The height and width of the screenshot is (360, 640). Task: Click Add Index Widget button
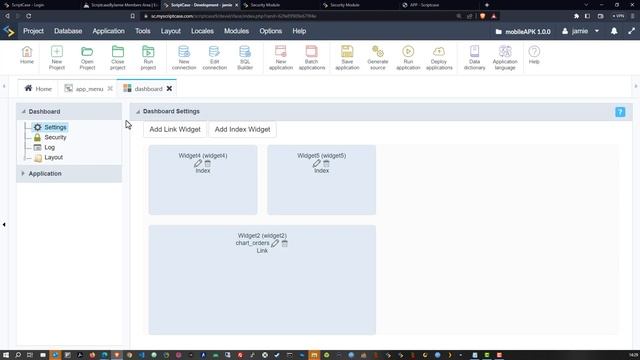[x=242, y=129]
